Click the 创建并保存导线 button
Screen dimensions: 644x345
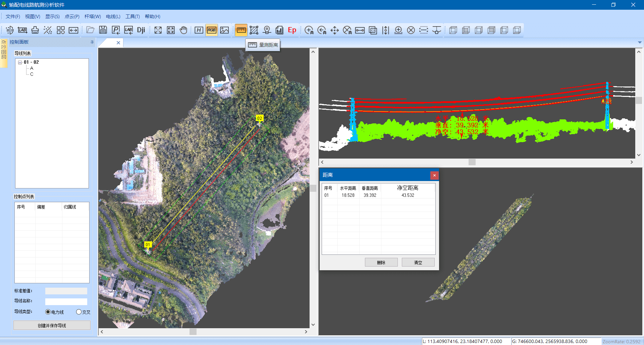52,325
